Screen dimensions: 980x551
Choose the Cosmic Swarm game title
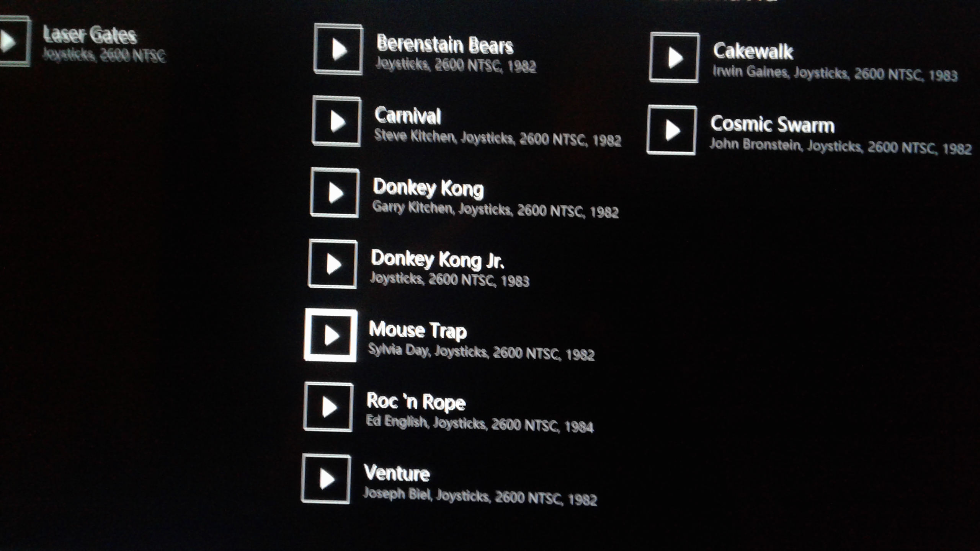click(x=773, y=124)
